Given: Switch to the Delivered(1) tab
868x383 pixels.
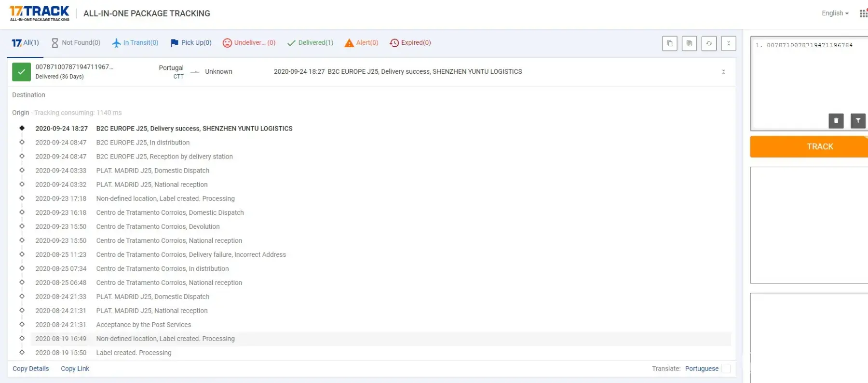Looking at the screenshot, I should click(310, 43).
